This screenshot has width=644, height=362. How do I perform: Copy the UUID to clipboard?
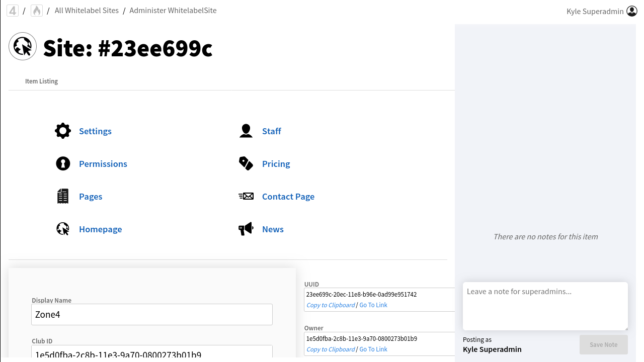point(331,305)
